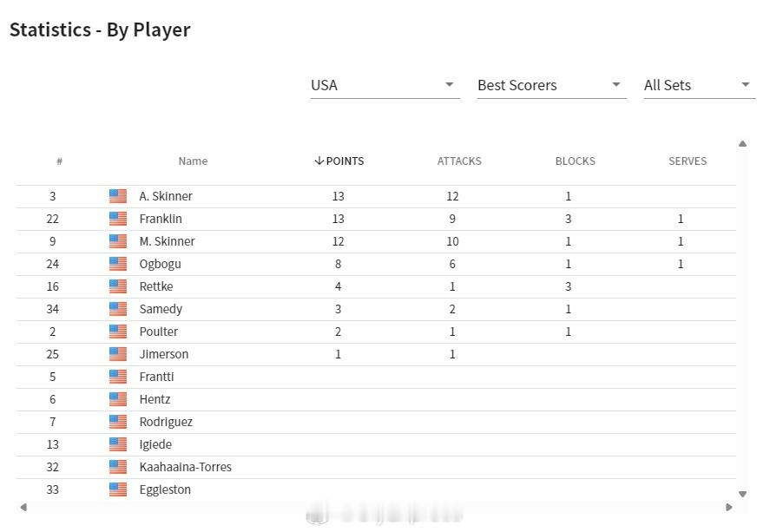Click the scroll right arrow
The height and width of the screenshot is (532, 770).
[x=728, y=507]
